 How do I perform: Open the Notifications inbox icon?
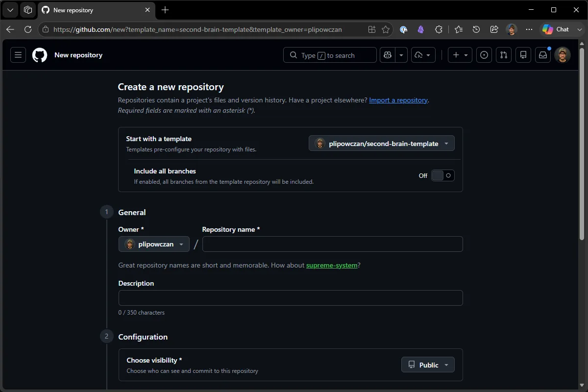click(543, 55)
